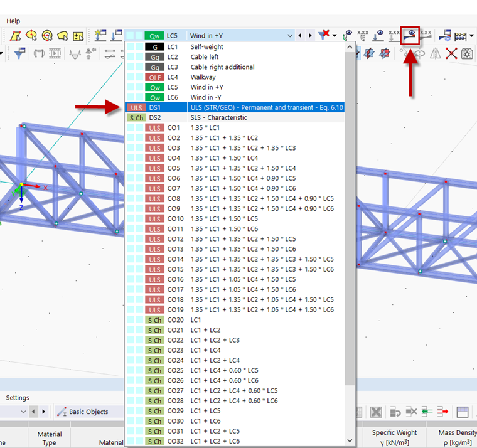Click the Material Type column header
The width and height of the screenshot is (477, 448).
pos(50,438)
